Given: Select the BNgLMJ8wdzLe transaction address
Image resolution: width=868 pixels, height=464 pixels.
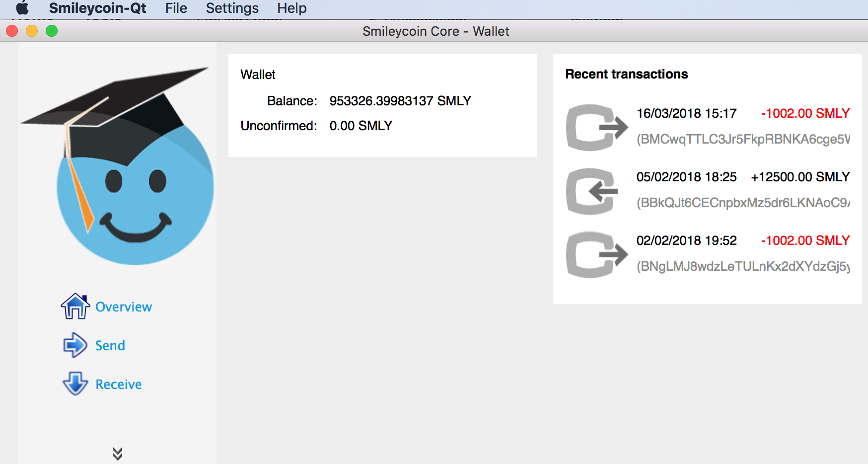Looking at the screenshot, I should coord(743,266).
